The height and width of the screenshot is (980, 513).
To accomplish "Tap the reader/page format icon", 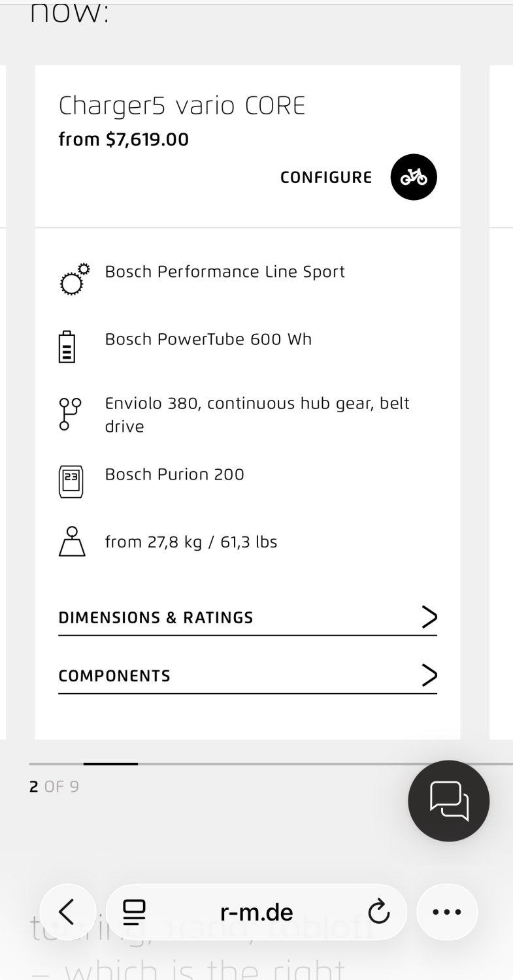I will [x=135, y=911].
